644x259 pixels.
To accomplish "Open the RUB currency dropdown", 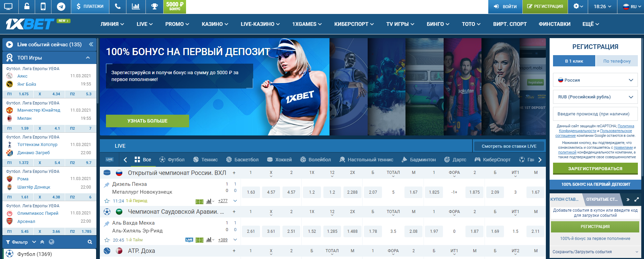I will (x=595, y=97).
